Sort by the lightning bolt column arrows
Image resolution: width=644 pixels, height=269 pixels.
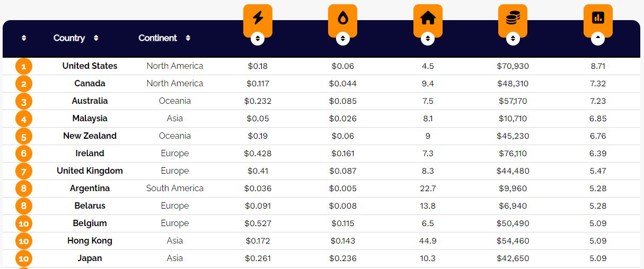pos(258,39)
